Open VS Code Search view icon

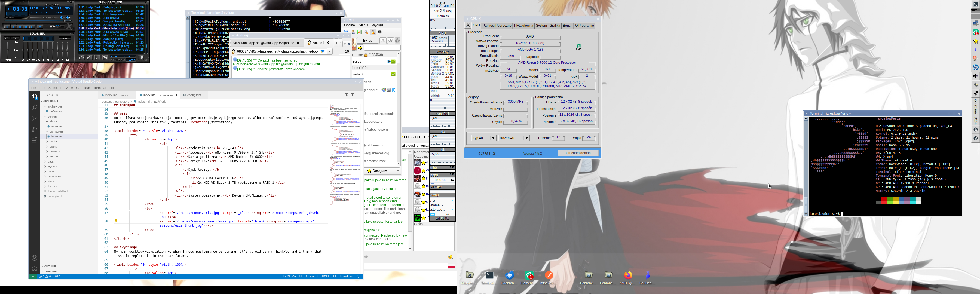coord(35,108)
